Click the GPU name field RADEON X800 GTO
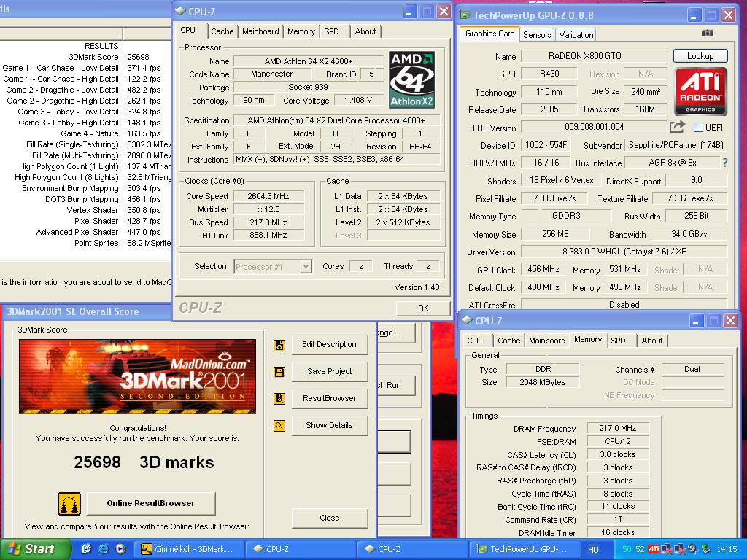 point(594,55)
